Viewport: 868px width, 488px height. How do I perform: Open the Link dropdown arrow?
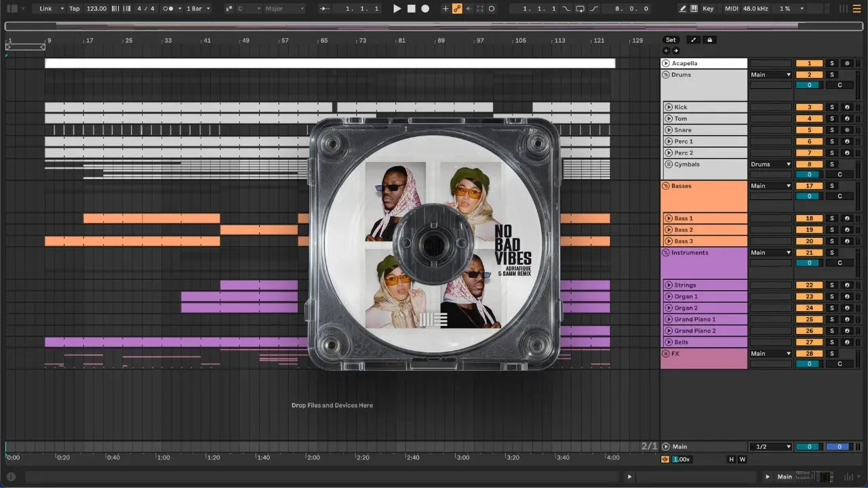coord(62,9)
